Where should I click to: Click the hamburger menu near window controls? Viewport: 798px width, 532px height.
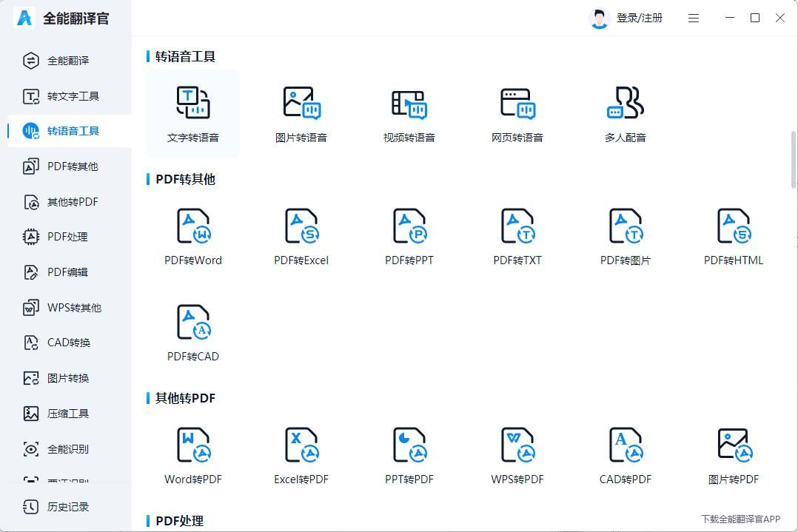point(694,18)
